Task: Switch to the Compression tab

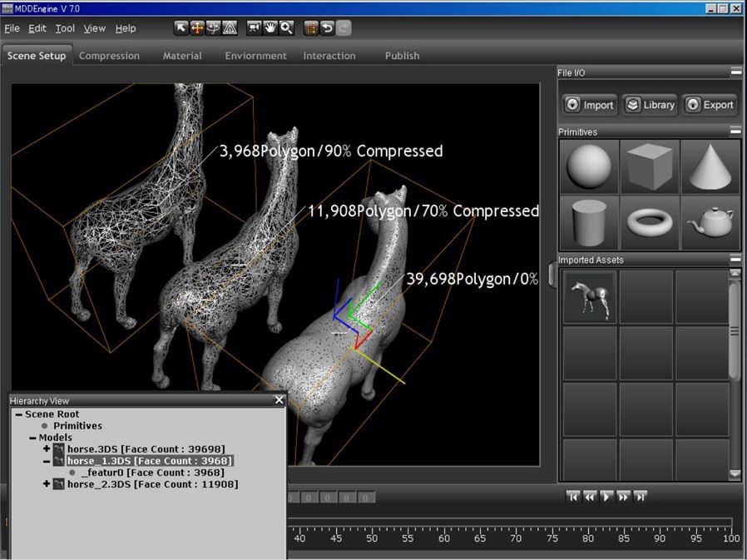Action: pos(109,56)
